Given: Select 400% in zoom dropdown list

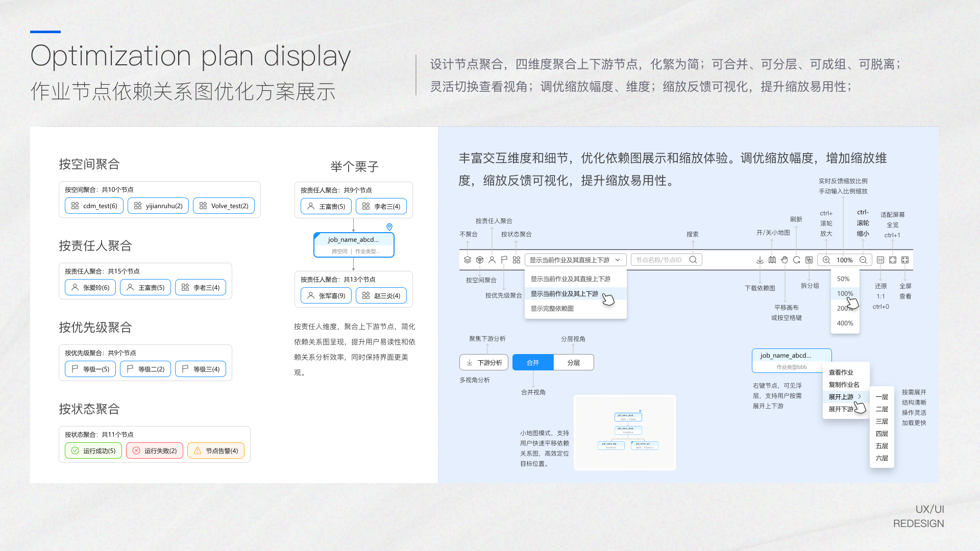Looking at the screenshot, I should point(845,323).
